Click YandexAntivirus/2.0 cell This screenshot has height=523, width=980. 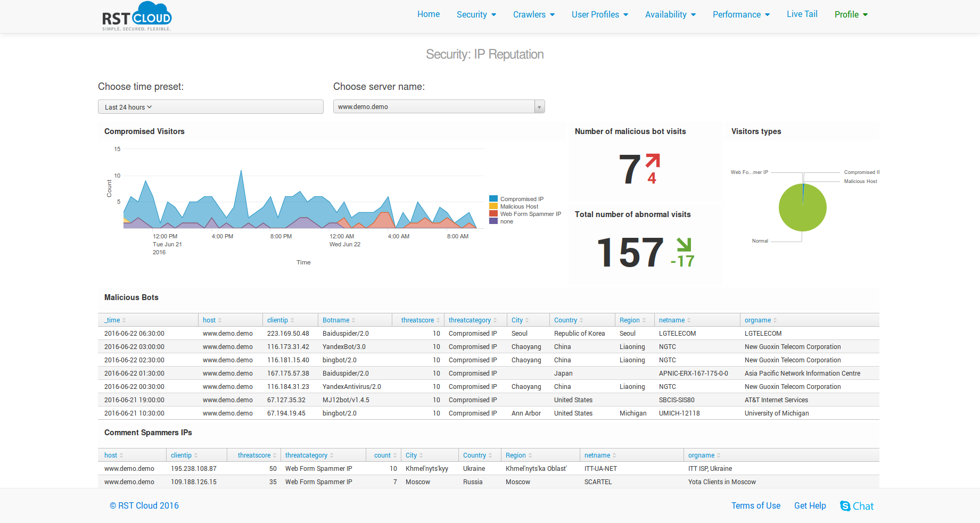click(x=352, y=387)
